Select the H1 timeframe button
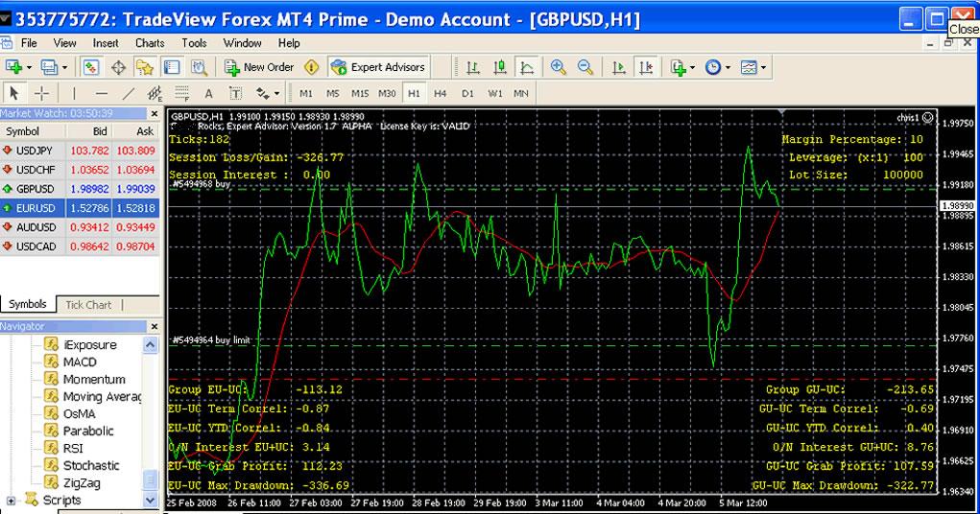Viewport: 980px width, 514px height. (414, 94)
